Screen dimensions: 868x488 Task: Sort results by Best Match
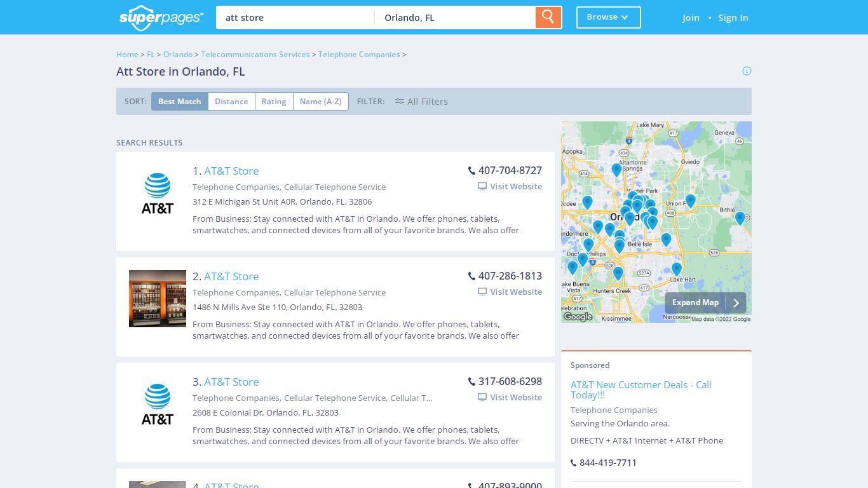pos(180,102)
